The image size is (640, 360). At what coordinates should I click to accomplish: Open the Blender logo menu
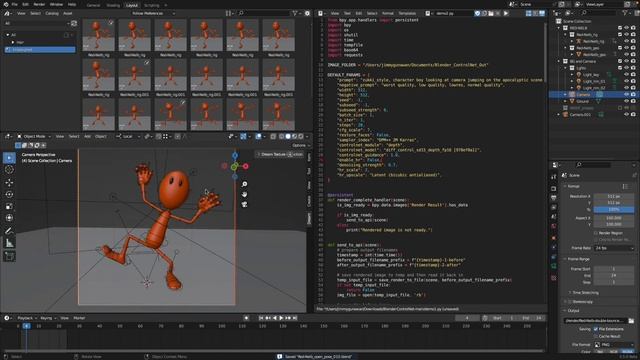pyautogui.click(x=5, y=4)
